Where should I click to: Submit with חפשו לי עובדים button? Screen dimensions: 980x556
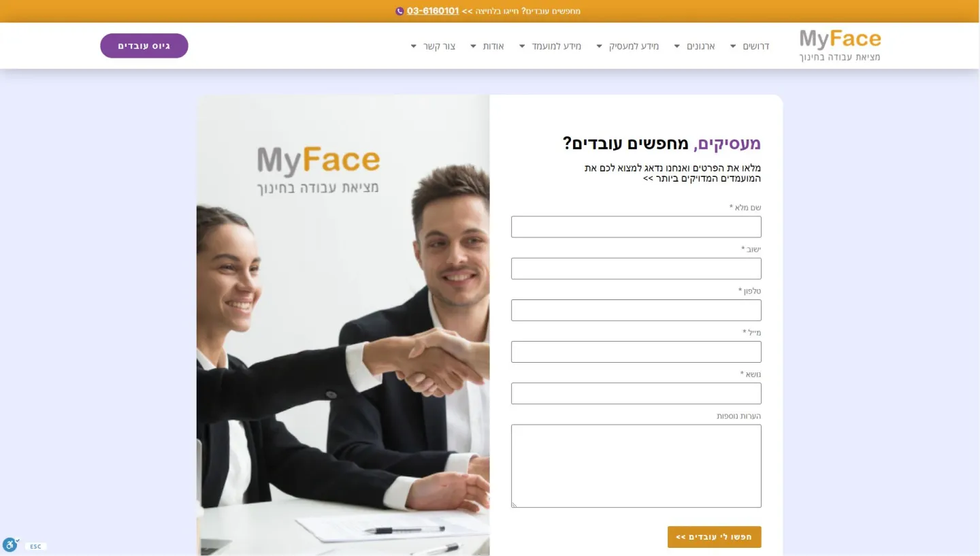click(x=714, y=537)
